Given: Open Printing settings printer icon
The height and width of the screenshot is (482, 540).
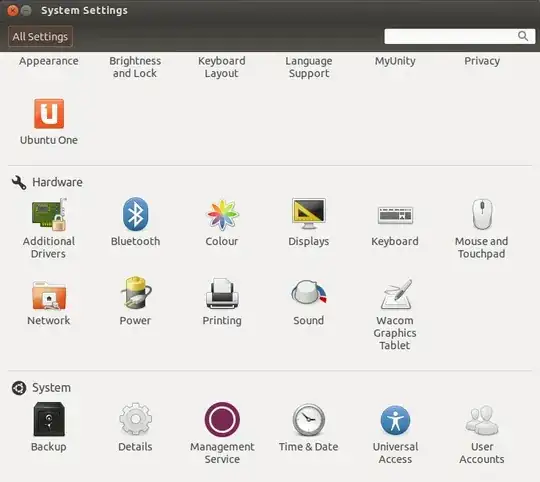Looking at the screenshot, I should point(222,294).
